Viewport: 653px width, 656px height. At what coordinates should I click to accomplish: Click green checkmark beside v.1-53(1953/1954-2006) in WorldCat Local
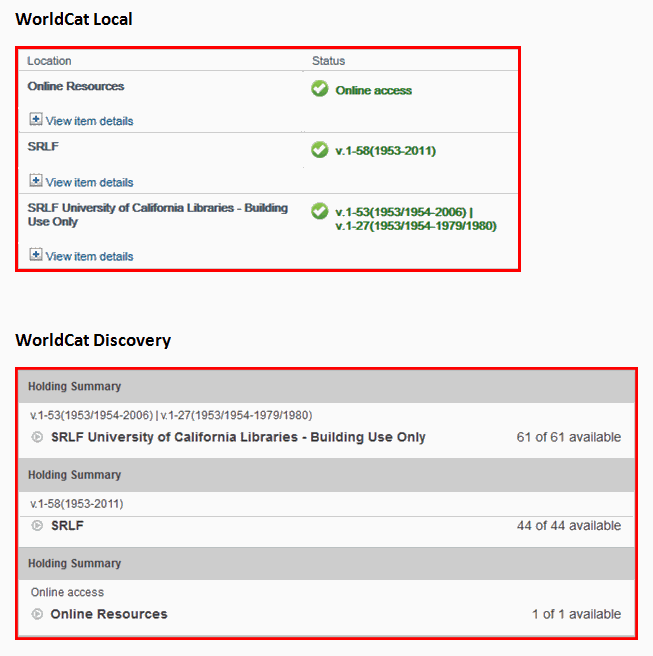point(320,211)
